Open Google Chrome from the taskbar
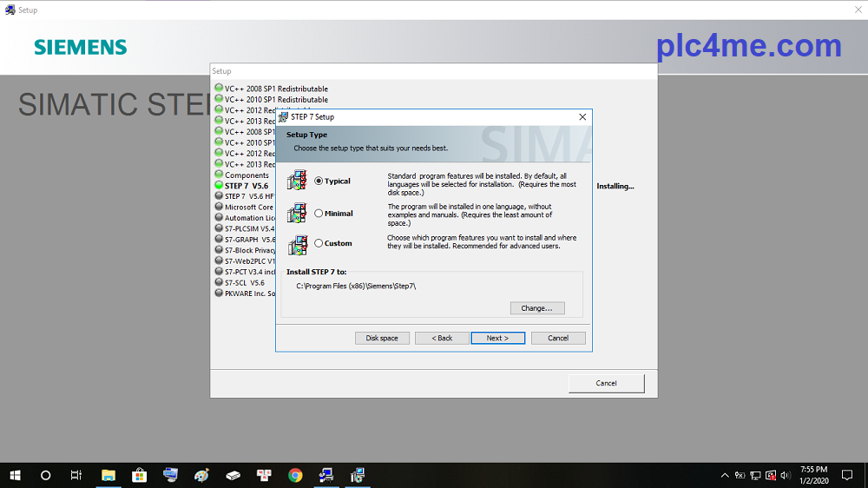The height and width of the screenshot is (488, 868). 295,475
